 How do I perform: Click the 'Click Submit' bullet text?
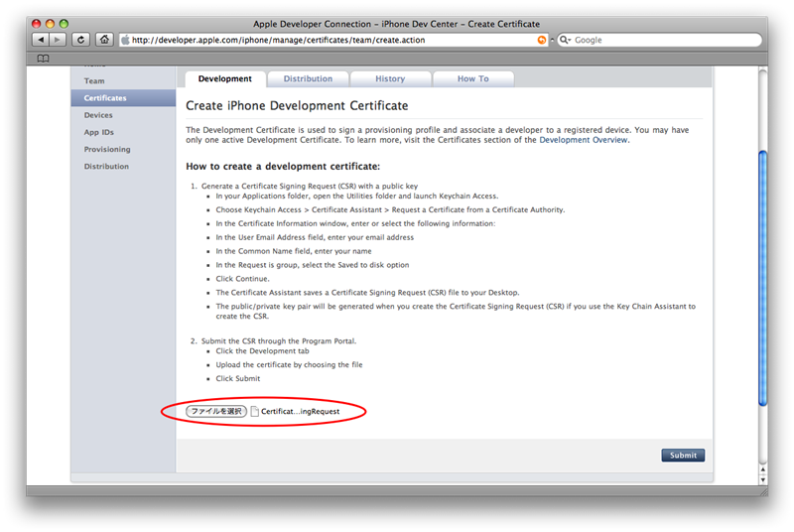pos(238,378)
